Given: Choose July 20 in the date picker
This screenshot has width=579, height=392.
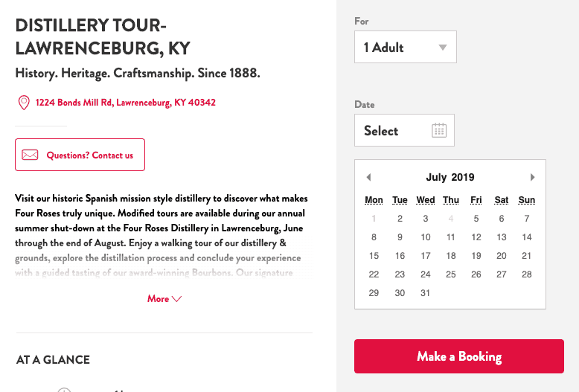Looking at the screenshot, I should 502,256.
